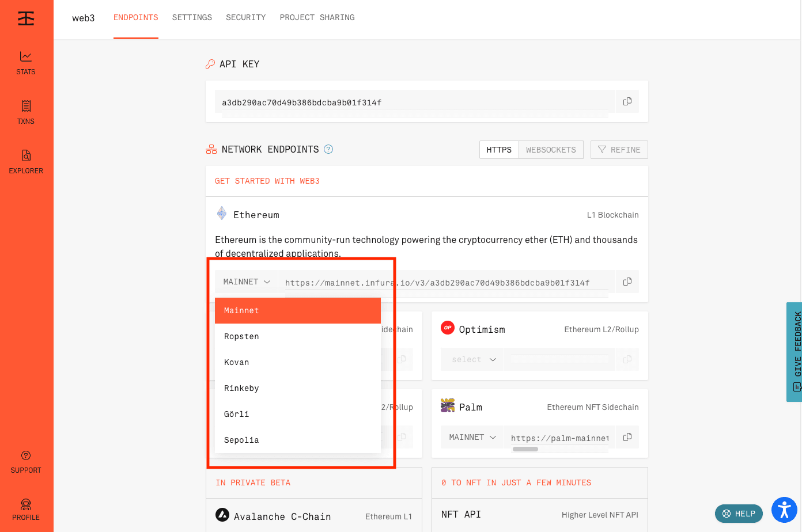
Task: Choose Mainnet from the network list
Action: 298,310
